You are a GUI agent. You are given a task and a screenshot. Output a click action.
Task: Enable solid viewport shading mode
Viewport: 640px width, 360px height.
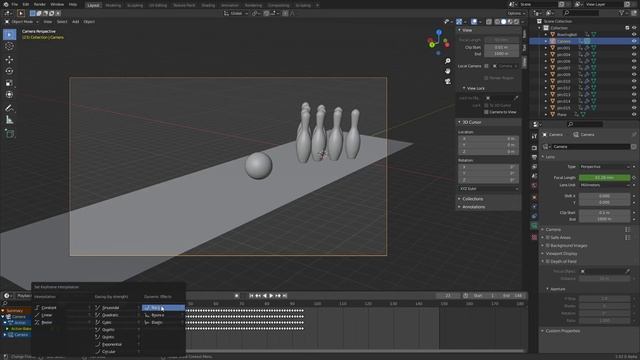point(503,22)
